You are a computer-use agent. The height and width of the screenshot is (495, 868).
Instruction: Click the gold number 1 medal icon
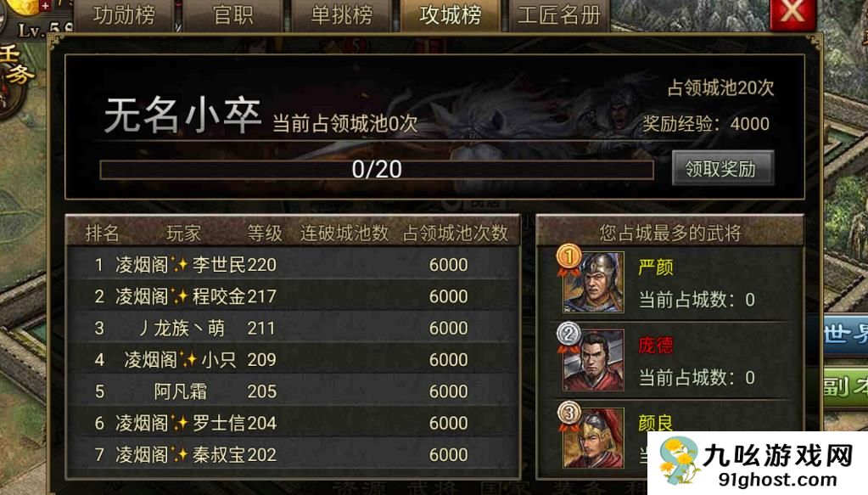click(568, 258)
